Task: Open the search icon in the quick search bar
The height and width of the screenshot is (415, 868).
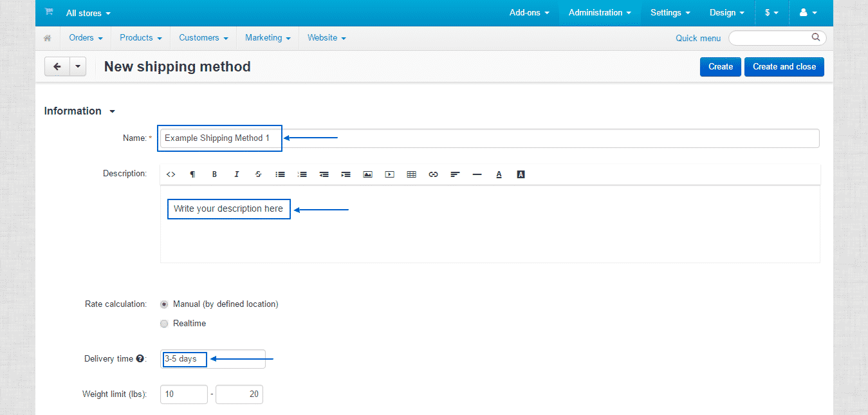Action: point(816,37)
